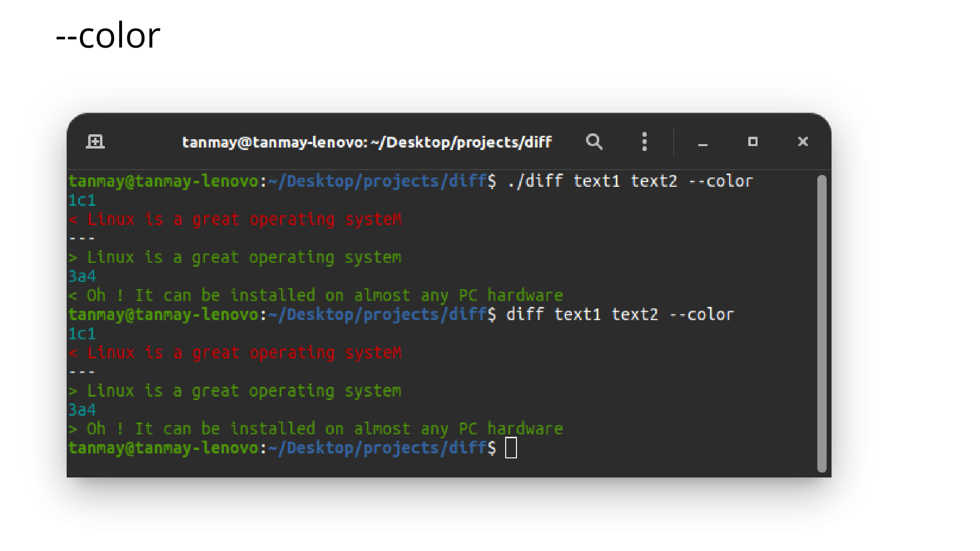Click the second cyan '3a4' output line
The width and height of the screenshot is (980, 551).
point(82,410)
